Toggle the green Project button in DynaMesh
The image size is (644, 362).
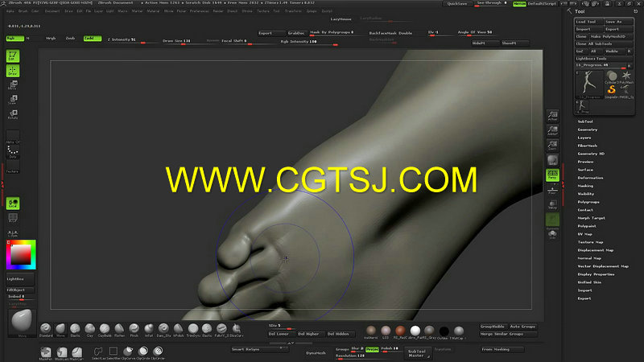pyautogui.click(x=372, y=349)
